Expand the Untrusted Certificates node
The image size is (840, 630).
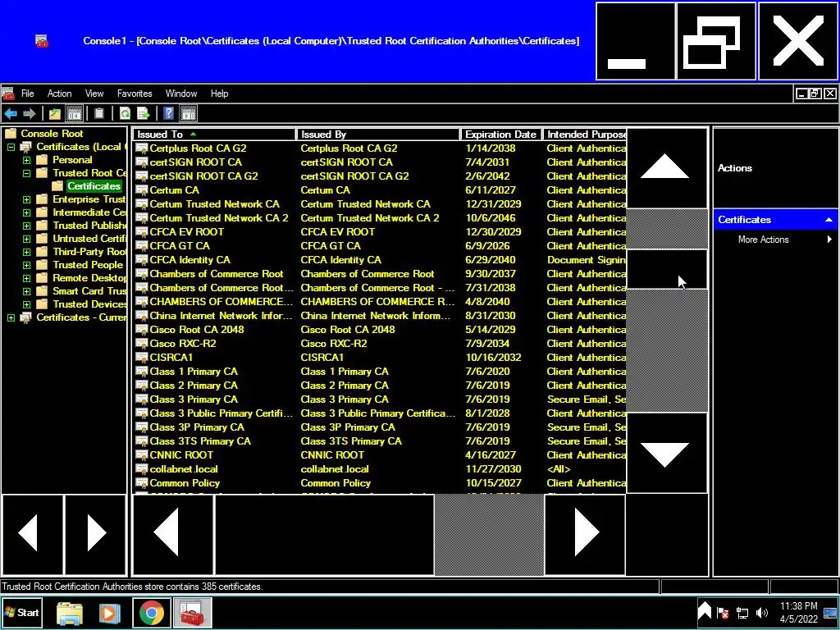pos(27,239)
